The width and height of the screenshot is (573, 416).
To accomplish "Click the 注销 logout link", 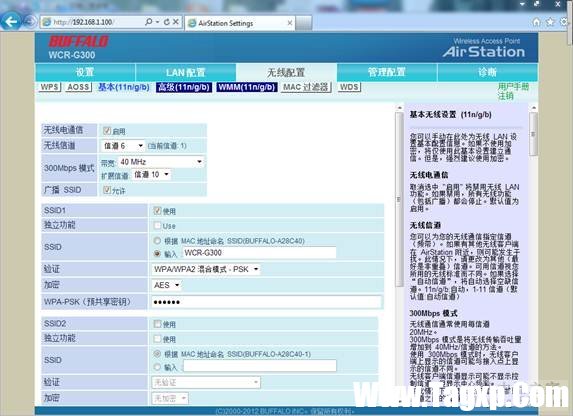I will [505, 96].
